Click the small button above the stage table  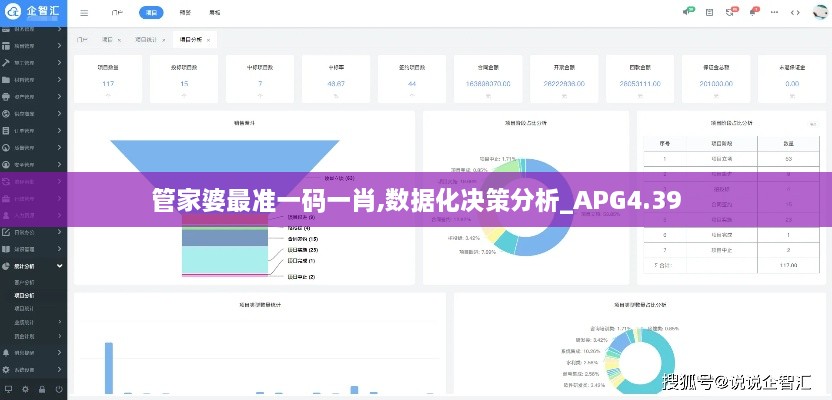[x=812, y=124]
